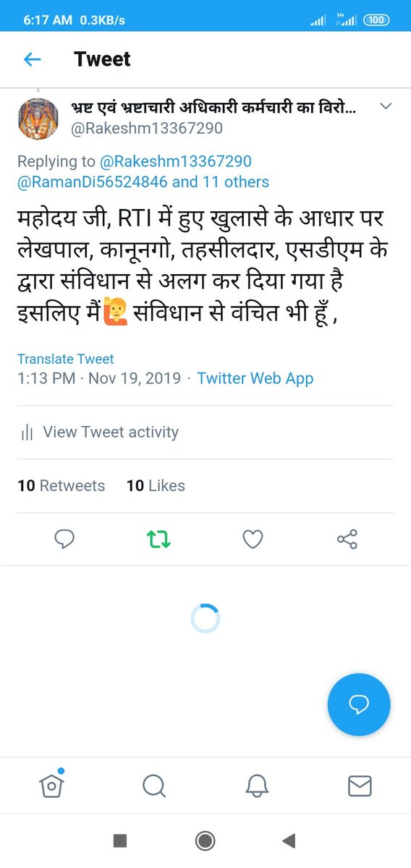Reply using the speech bubble icon
The width and height of the screenshot is (411, 868).
tap(65, 539)
